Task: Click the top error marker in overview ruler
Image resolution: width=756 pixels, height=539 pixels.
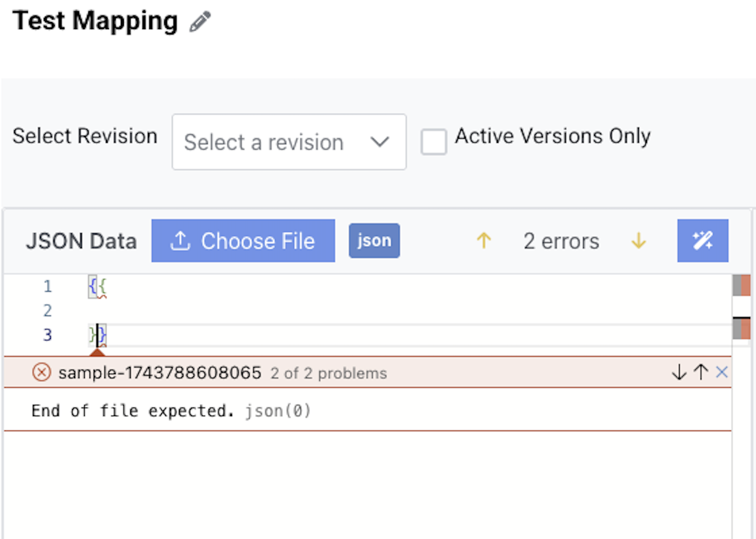Action: point(741,286)
